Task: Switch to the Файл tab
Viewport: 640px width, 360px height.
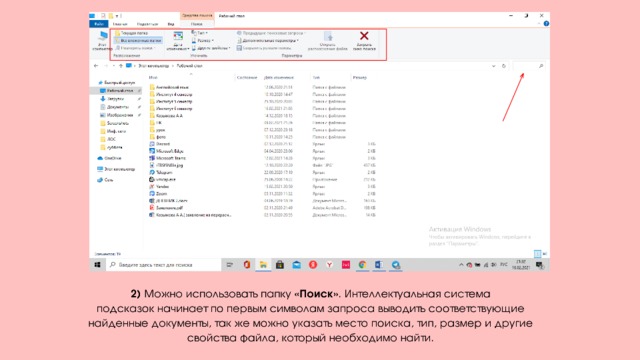Action: (x=98, y=24)
